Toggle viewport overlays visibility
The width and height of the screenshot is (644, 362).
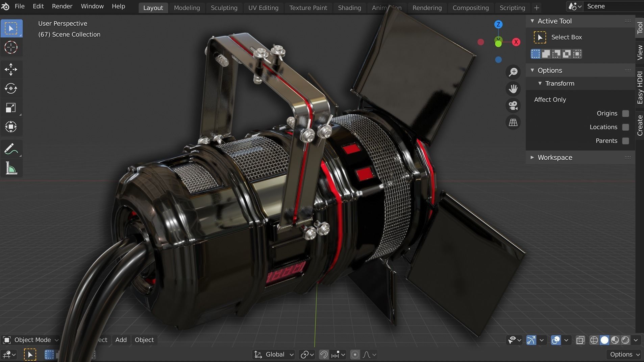(x=556, y=340)
